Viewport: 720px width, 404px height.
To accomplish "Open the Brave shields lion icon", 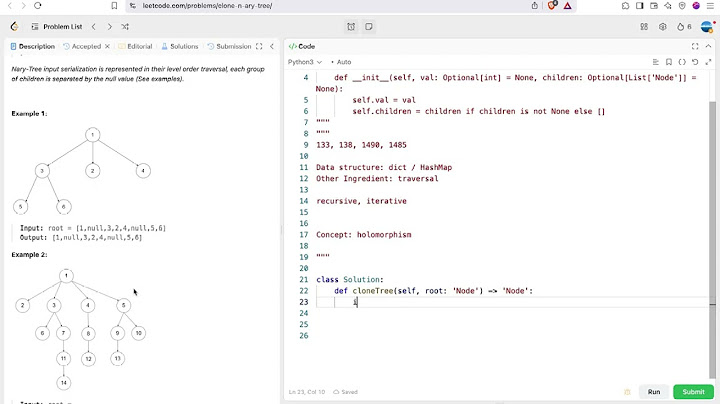I will coord(552,6).
